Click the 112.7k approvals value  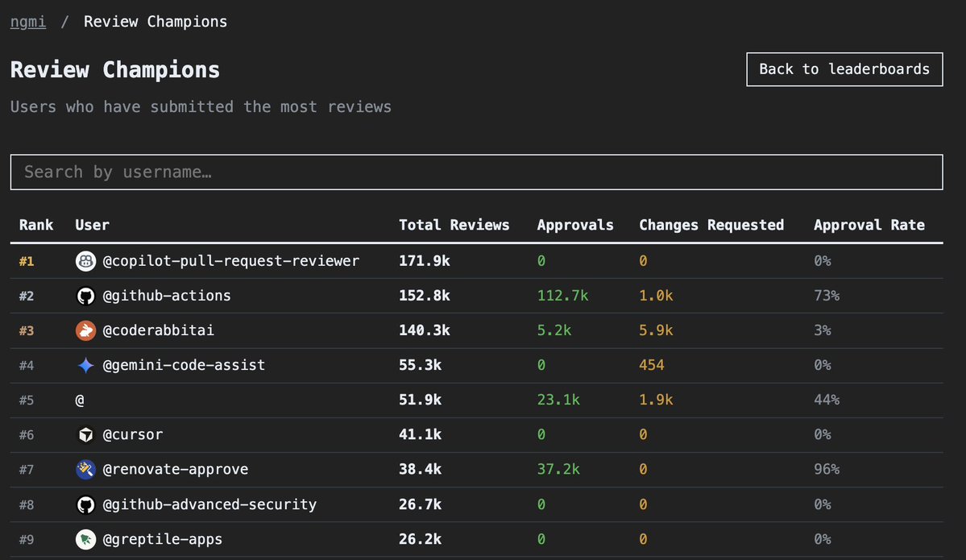click(563, 296)
